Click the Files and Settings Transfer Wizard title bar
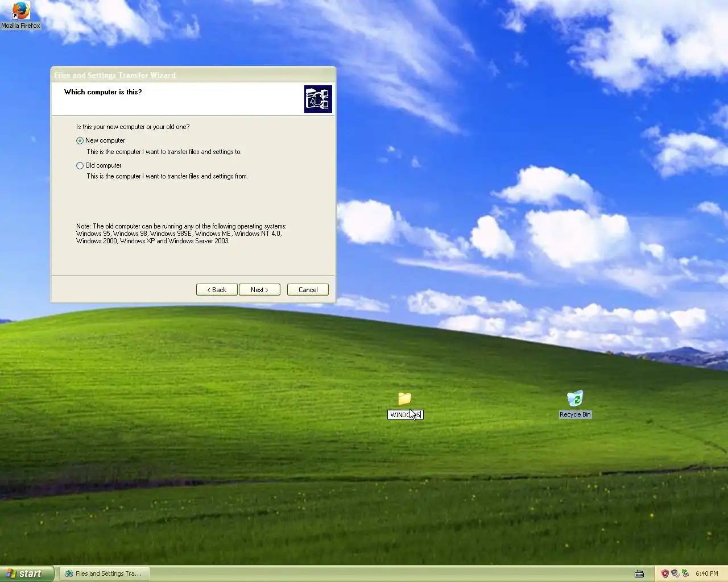Viewport: 728px width, 582px height. (193, 74)
